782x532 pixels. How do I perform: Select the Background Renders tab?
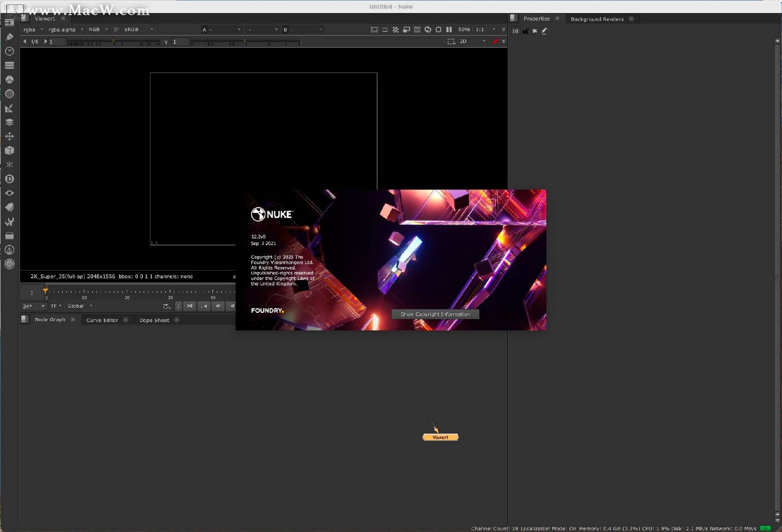597,19
